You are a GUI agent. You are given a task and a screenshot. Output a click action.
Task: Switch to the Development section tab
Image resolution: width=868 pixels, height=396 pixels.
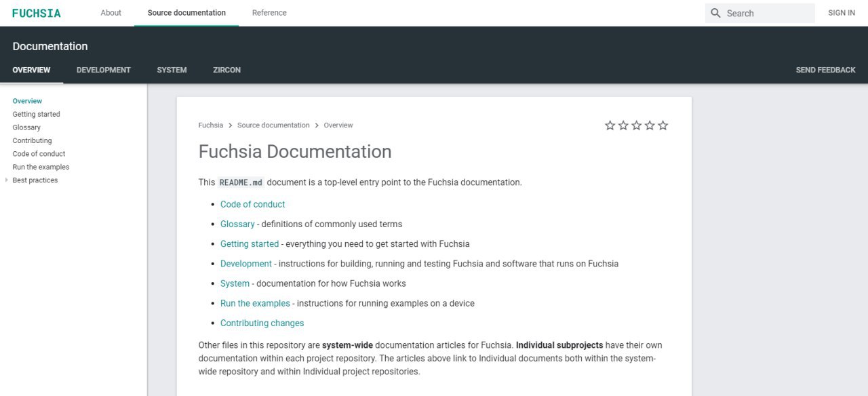click(104, 70)
